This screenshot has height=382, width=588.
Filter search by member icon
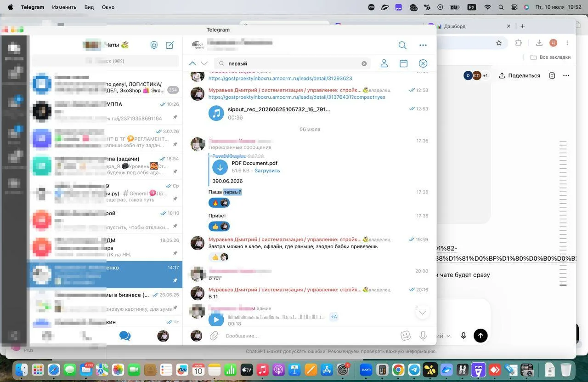[384, 63]
